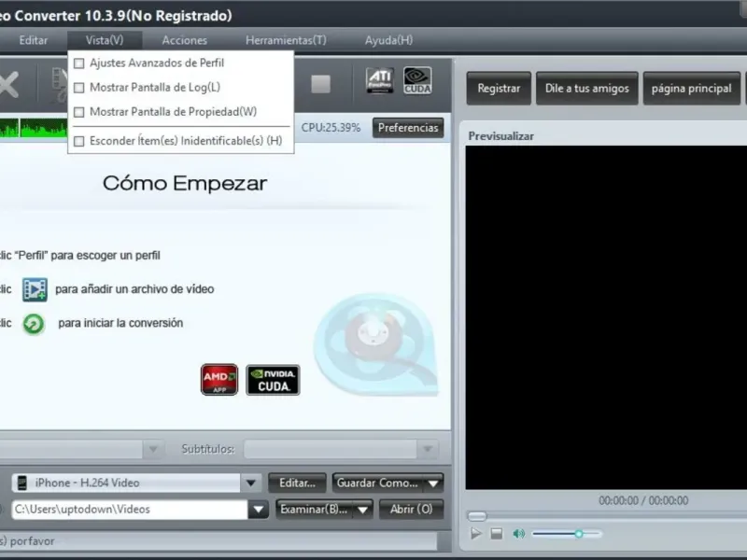The width and height of the screenshot is (747, 560).
Task: Click Dile a tus amigos button
Action: click(587, 89)
